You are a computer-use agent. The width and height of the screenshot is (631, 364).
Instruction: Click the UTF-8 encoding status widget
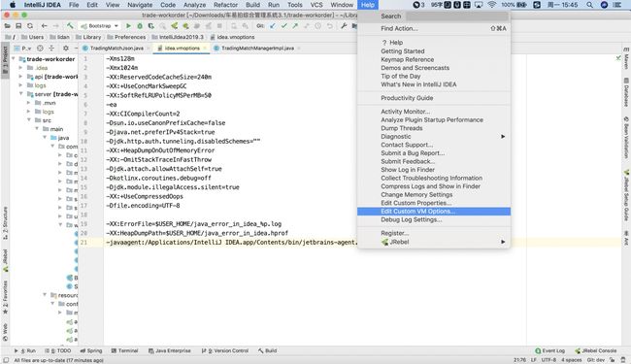click(548, 360)
